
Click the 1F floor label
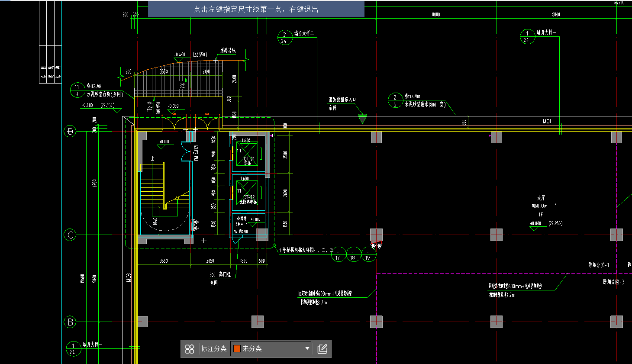tap(541, 215)
